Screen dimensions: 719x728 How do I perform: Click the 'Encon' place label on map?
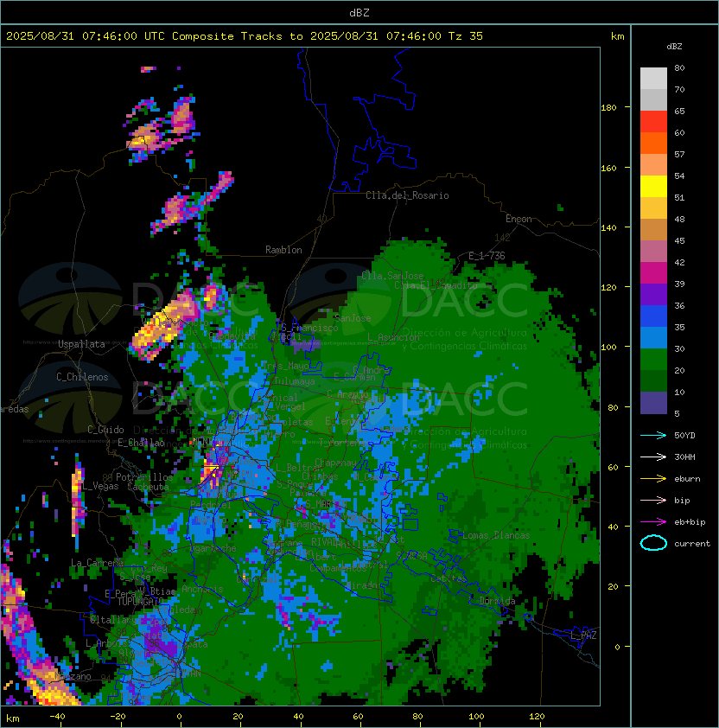(x=519, y=219)
